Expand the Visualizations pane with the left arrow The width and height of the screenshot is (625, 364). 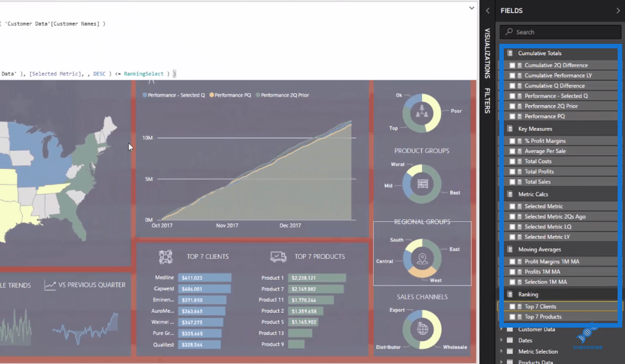tap(487, 11)
